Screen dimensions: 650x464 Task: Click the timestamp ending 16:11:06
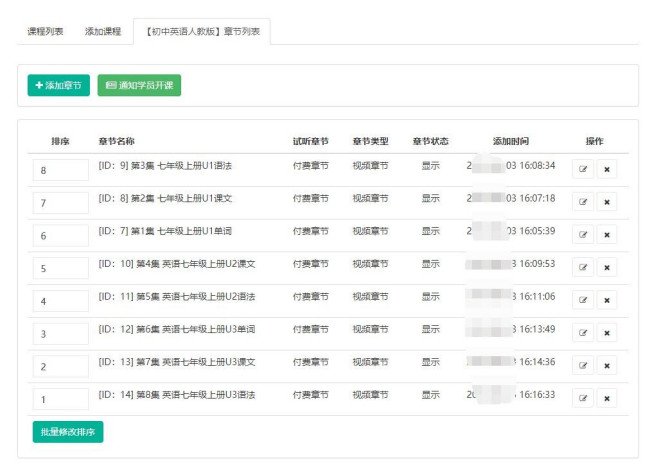coord(511,297)
